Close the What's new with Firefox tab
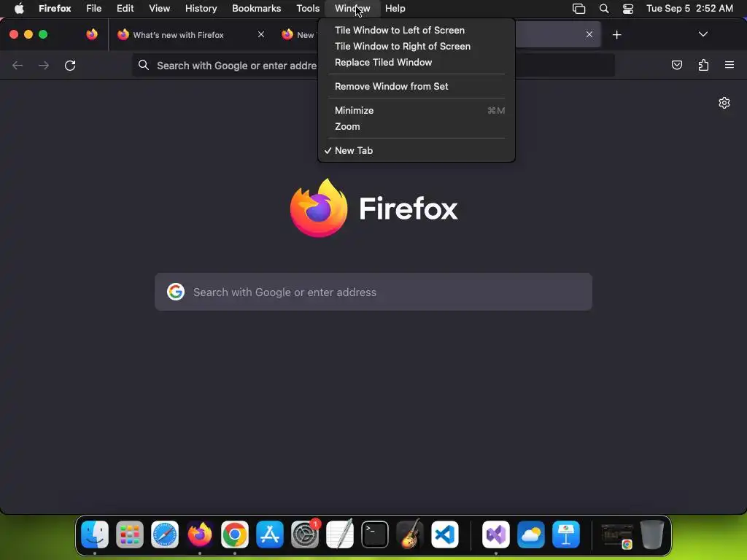 click(261, 34)
